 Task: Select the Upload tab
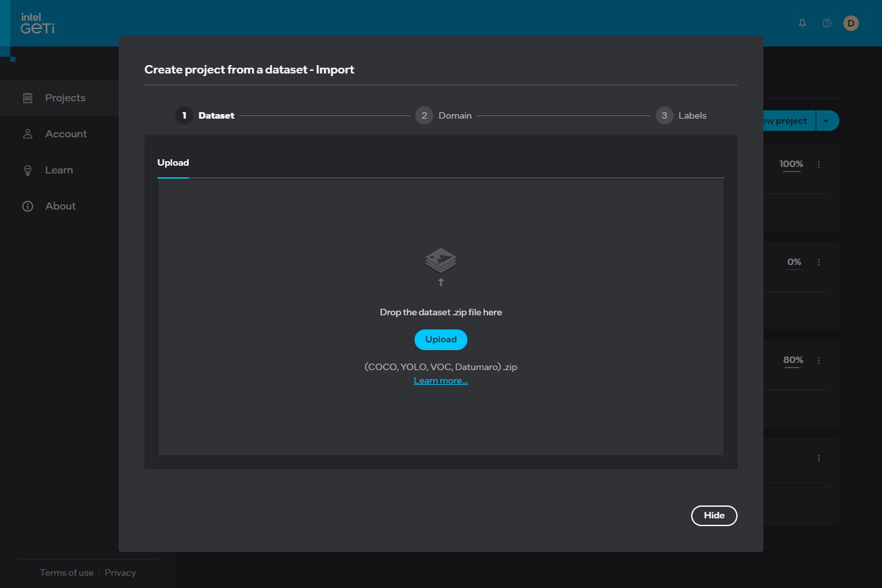[x=173, y=162]
